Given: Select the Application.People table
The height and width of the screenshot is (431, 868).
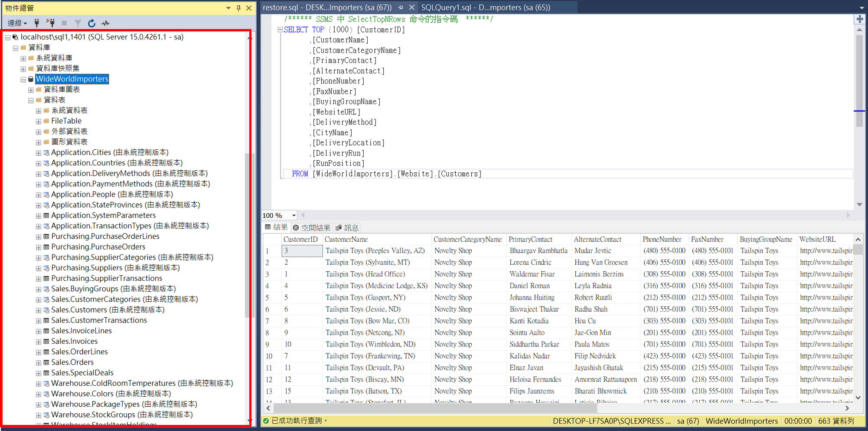Looking at the screenshot, I should pyautogui.click(x=83, y=194).
